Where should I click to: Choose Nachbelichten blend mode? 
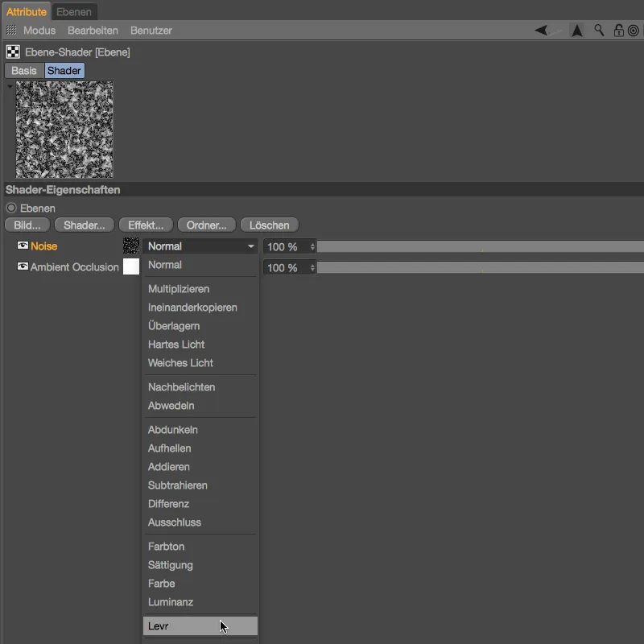click(x=200, y=387)
